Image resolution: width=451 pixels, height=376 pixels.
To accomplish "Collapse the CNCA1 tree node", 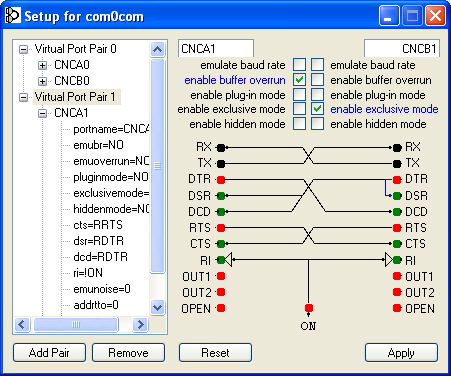I will coord(42,113).
